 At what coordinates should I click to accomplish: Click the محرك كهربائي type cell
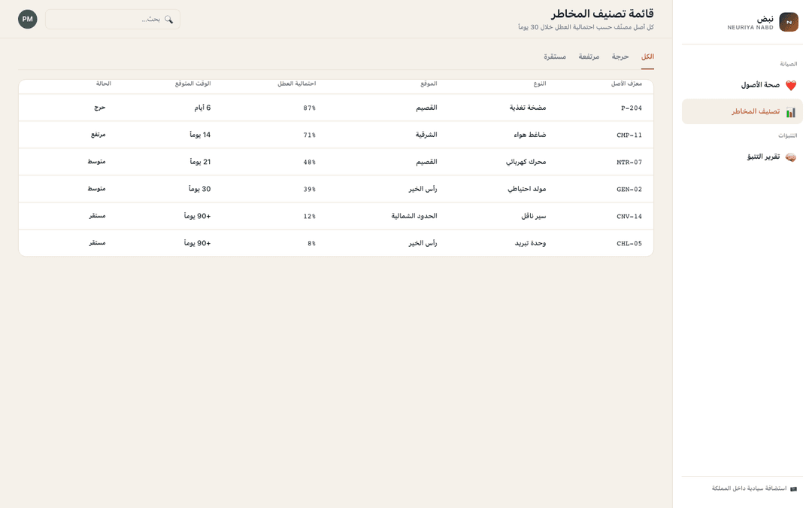point(526,162)
